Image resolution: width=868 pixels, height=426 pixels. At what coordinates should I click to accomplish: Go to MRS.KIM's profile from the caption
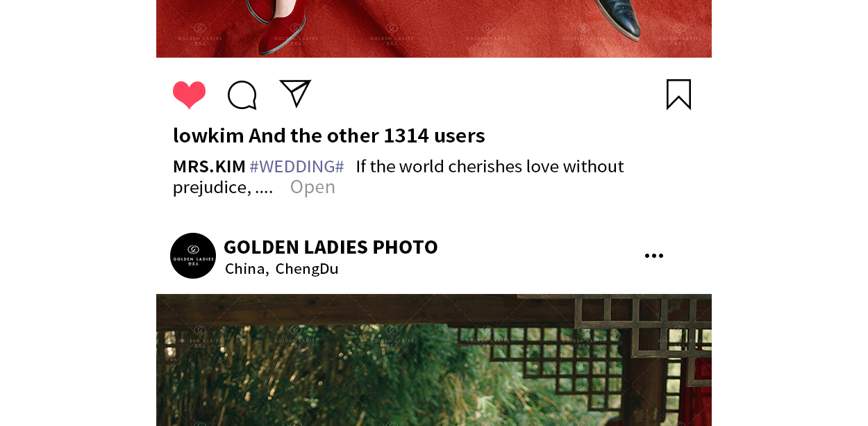point(209,166)
